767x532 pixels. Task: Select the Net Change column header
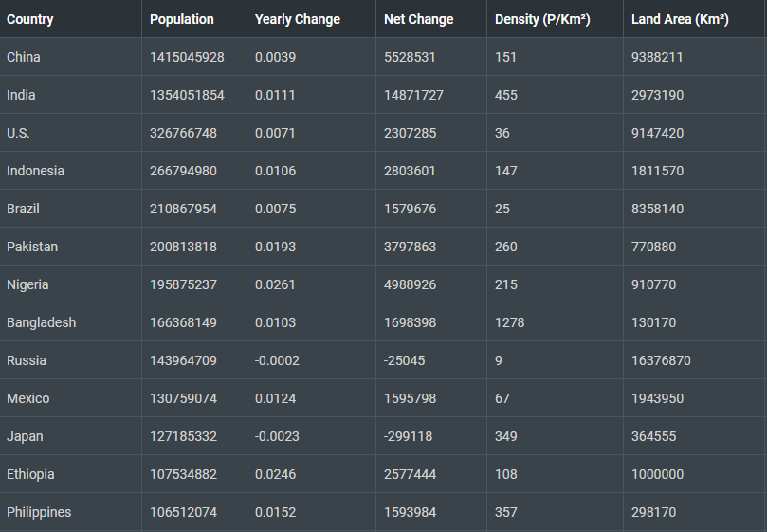pos(418,19)
